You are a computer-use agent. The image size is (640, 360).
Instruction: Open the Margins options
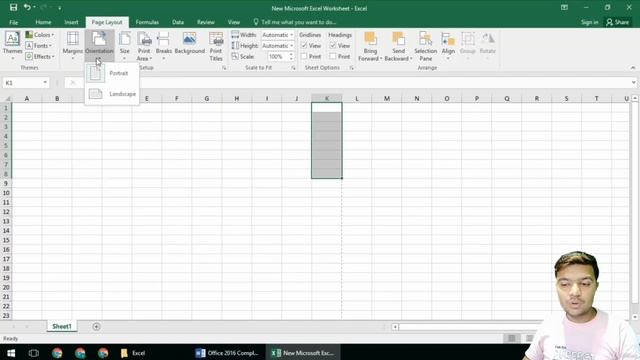73,46
